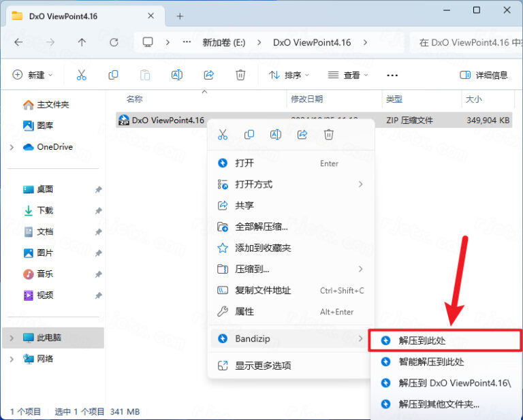Expand the 此电脑 tree node
The width and height of the screenshot is (523, 420).
(12, 338)
